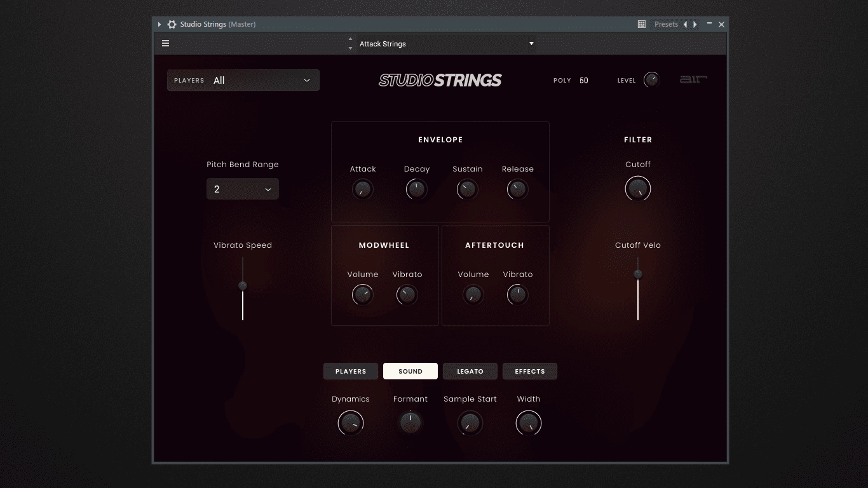Click the ENVELOPE section heading

(440, 140)
